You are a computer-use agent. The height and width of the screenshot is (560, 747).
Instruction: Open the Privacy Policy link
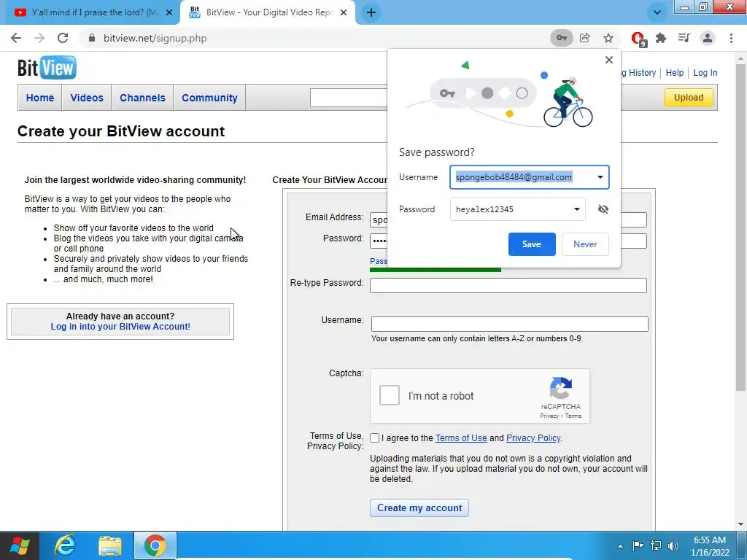(x=533, y=438)
